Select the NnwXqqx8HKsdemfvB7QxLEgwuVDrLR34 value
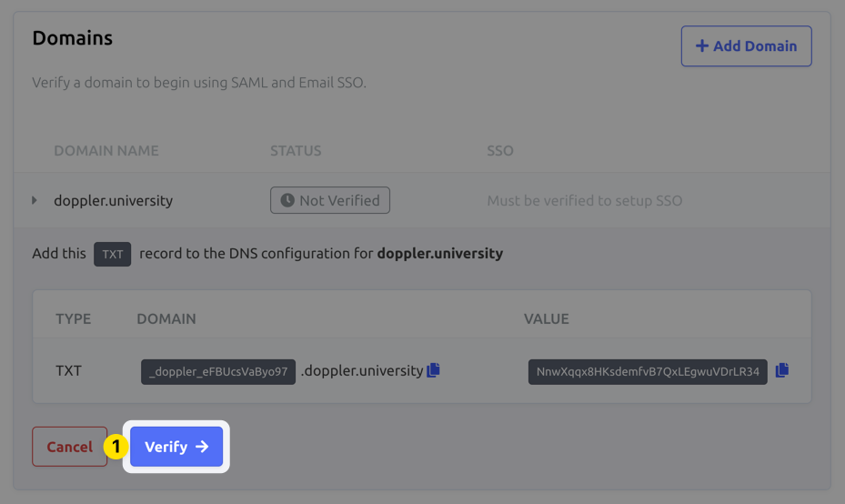The width and height of the screenshot is (845, 504). [x=648, y=372]
